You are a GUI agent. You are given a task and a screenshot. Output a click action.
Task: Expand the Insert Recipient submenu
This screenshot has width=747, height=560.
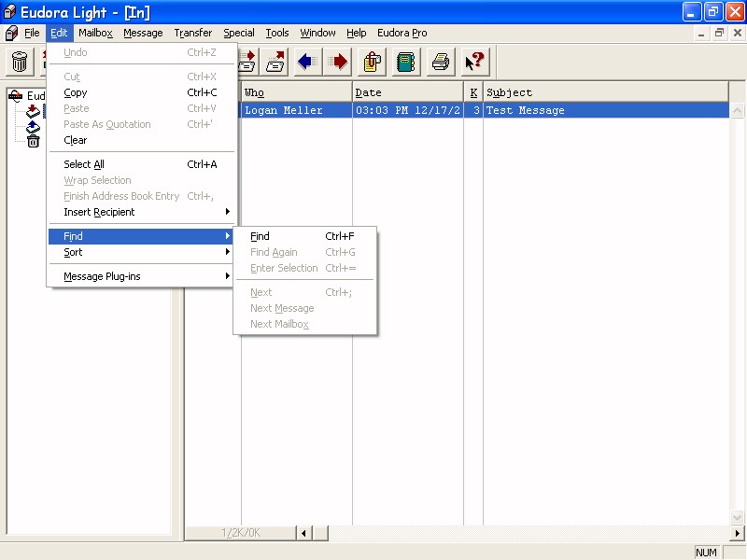tap(142, 212)
